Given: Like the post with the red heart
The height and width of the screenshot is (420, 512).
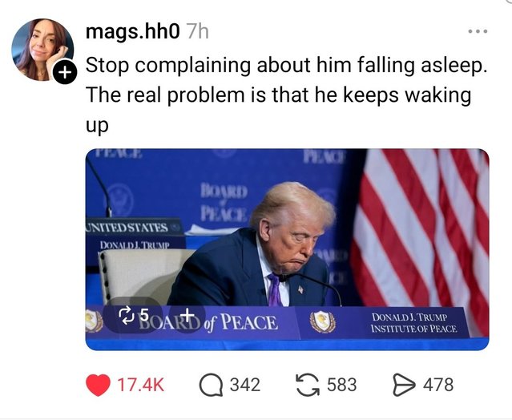Looking at the screenshot, I should pos(98,385).
